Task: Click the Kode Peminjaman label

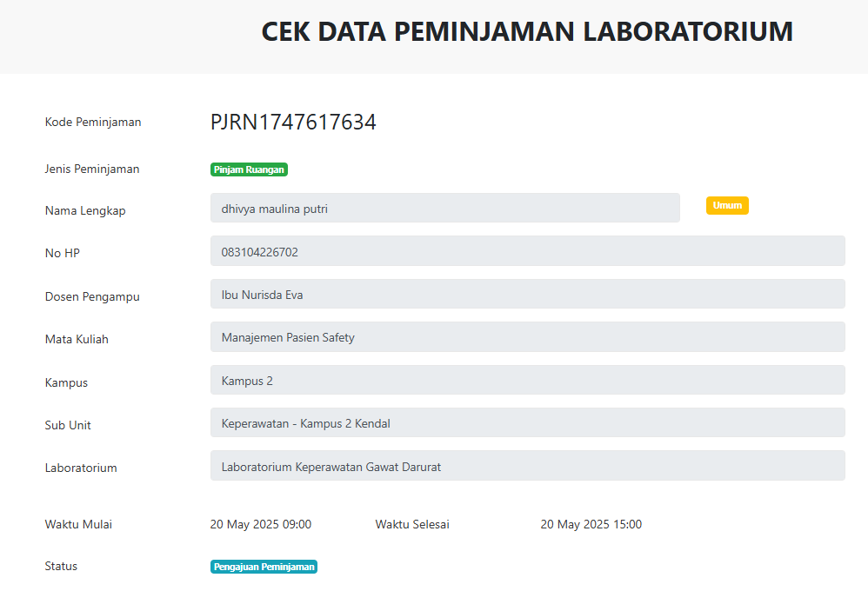Action: point(93,122)
